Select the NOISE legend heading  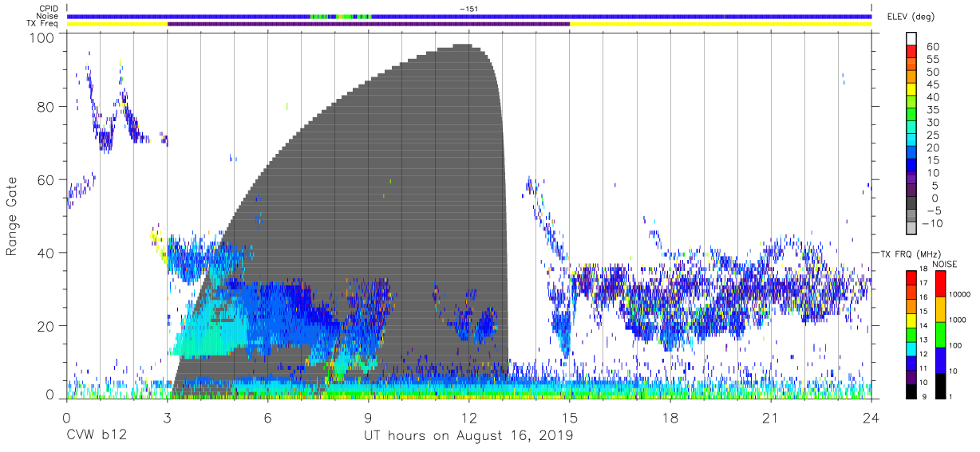click(944, 263)
